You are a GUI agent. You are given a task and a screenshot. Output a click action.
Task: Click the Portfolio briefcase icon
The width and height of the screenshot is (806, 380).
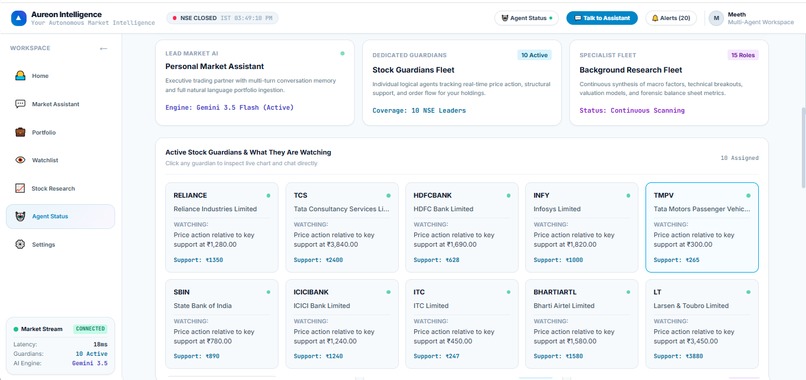20,132
